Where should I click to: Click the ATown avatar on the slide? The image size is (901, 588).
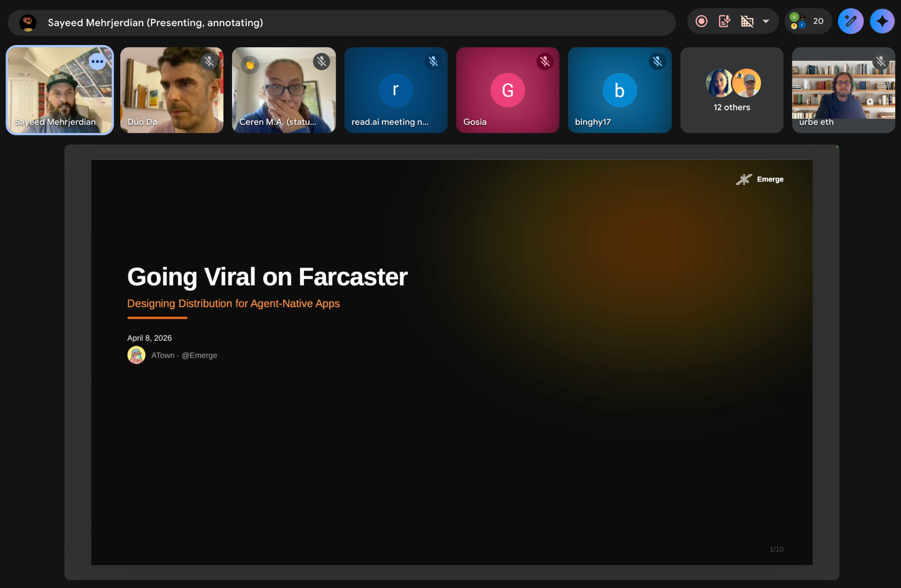coord(136,355)
